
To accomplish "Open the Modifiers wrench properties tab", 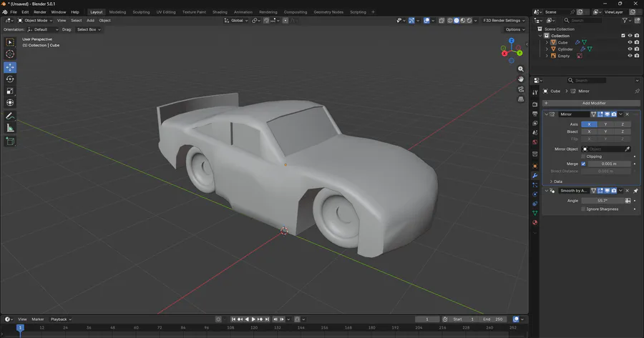I will 535,176.
